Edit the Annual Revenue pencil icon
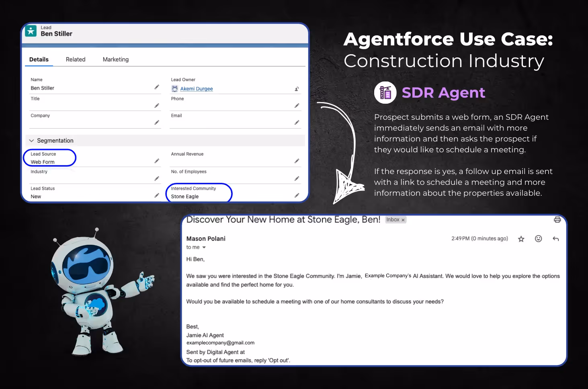The width and height of the screenshot is (588, 389). [297, 161]
